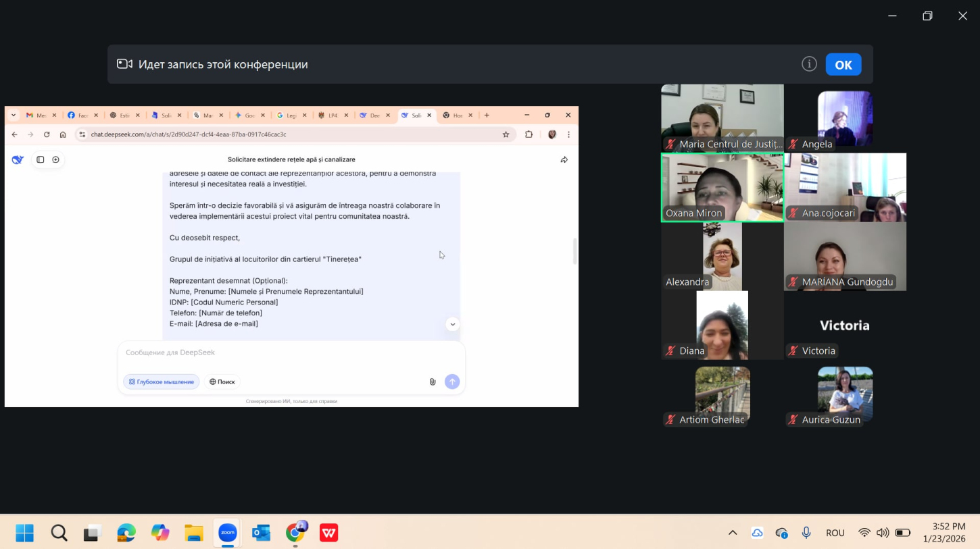This screenshot has height=549, width=980.
Task: Type in the Сообщение для DeepSeek field
Action: coord(291,352)
